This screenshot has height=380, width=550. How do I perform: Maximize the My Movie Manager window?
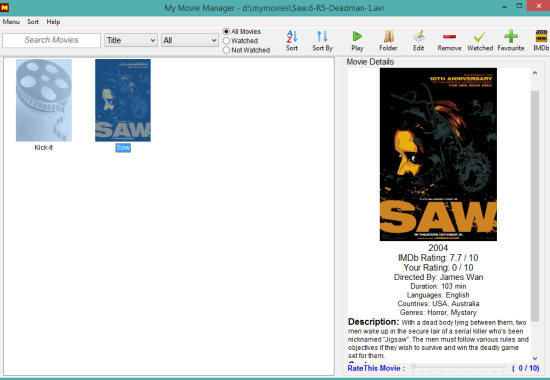[x=519, y=6]
